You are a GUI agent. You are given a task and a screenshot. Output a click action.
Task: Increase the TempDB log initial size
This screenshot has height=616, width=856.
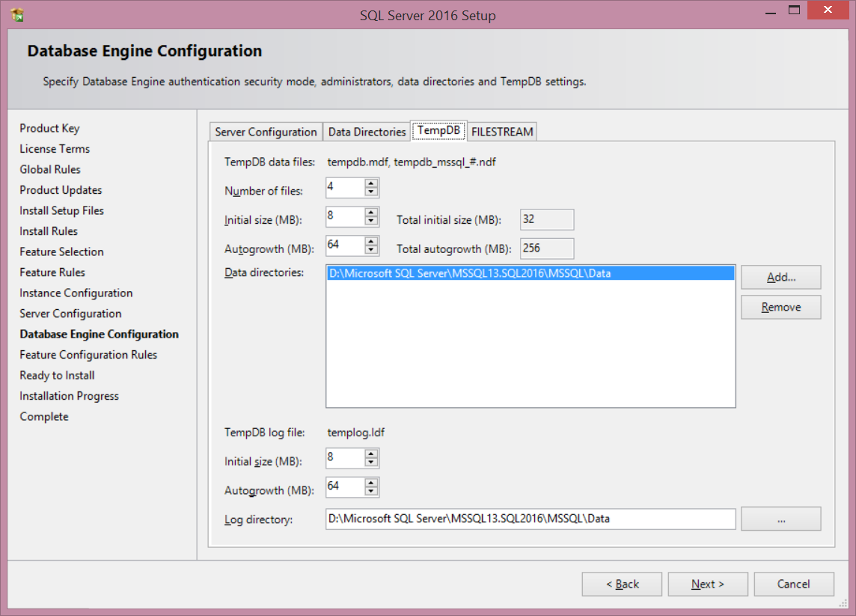point(371,454)
